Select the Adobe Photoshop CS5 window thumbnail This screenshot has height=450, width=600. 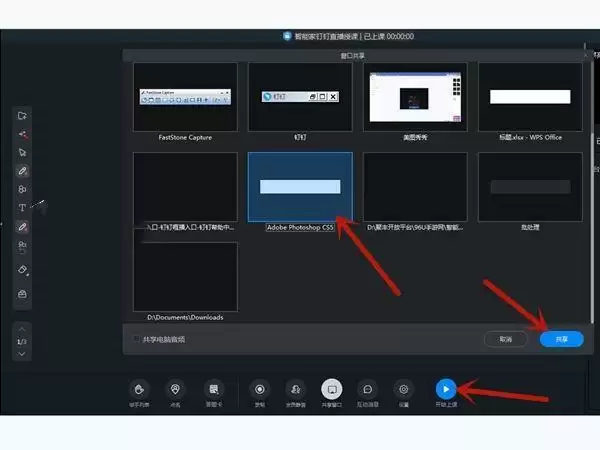(300, 187)
